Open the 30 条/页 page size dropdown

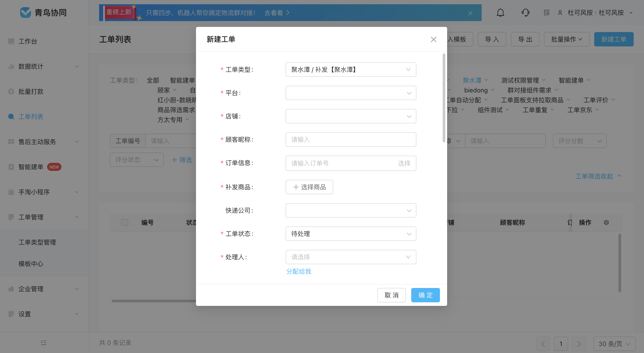pyautogui.click(x=614, y=344)
